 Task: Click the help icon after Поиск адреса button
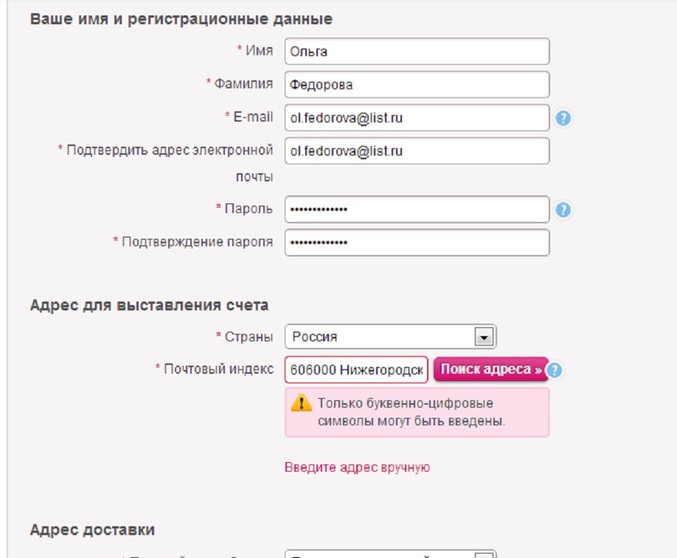coord(555,370)
